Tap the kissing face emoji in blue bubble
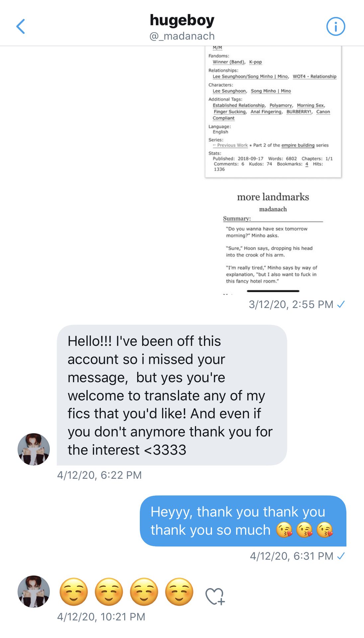This screenshot has height=638, width=364. point(284,530)
